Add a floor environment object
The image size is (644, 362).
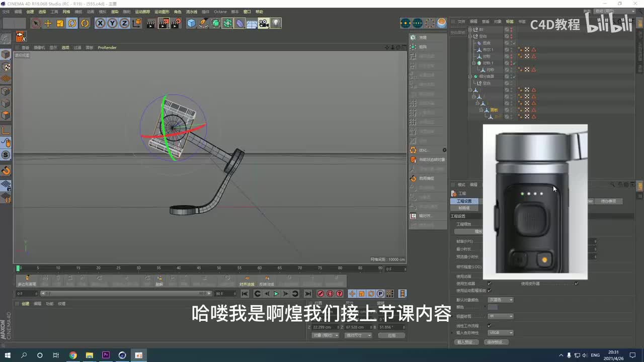pyautogui.click(x=252, y=23)
